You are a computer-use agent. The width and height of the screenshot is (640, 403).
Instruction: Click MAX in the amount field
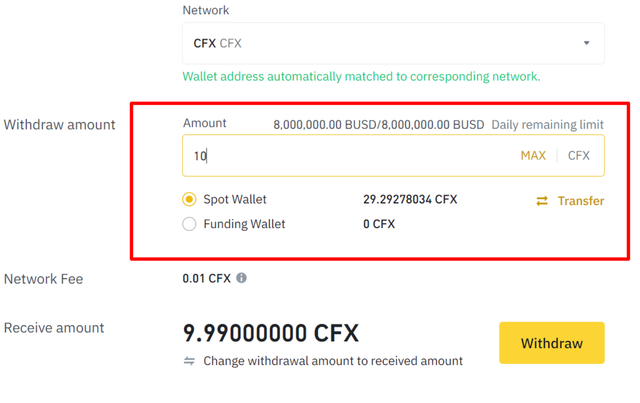533,155
